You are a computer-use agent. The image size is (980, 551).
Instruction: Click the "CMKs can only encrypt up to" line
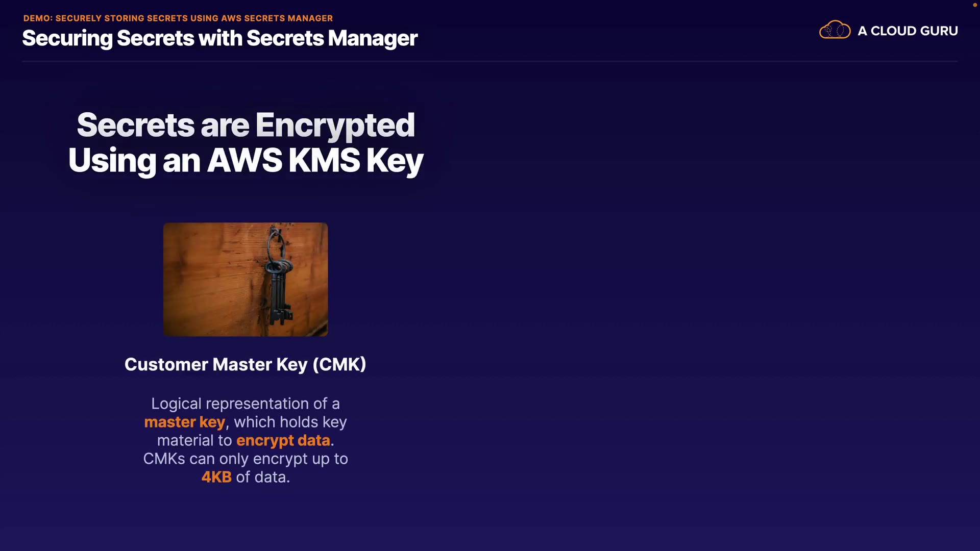pyautogui.click(x=245, y=459)
